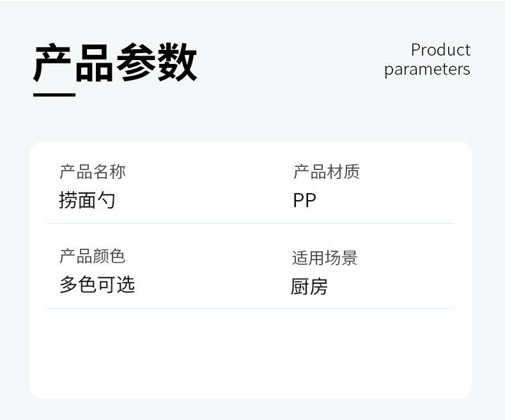Click the 厨房 scene value
The height and width of the screenshot is (420, 505).
point(309,286)
